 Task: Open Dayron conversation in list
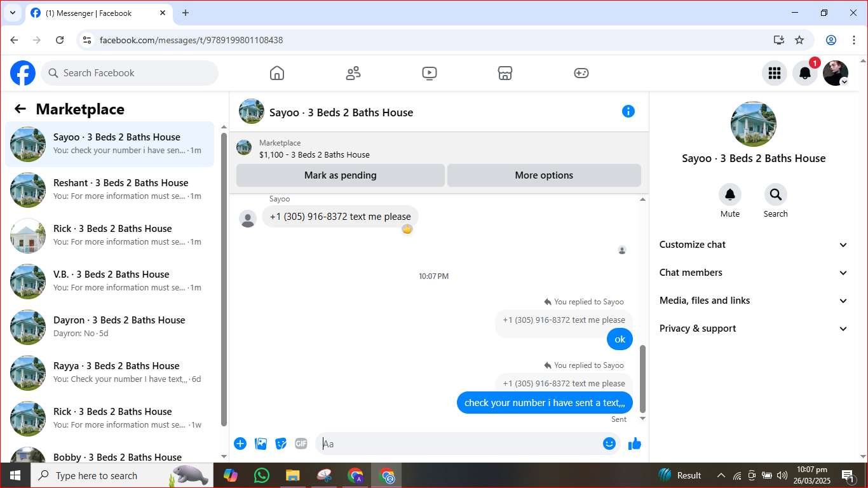click(x=110, y=327)
